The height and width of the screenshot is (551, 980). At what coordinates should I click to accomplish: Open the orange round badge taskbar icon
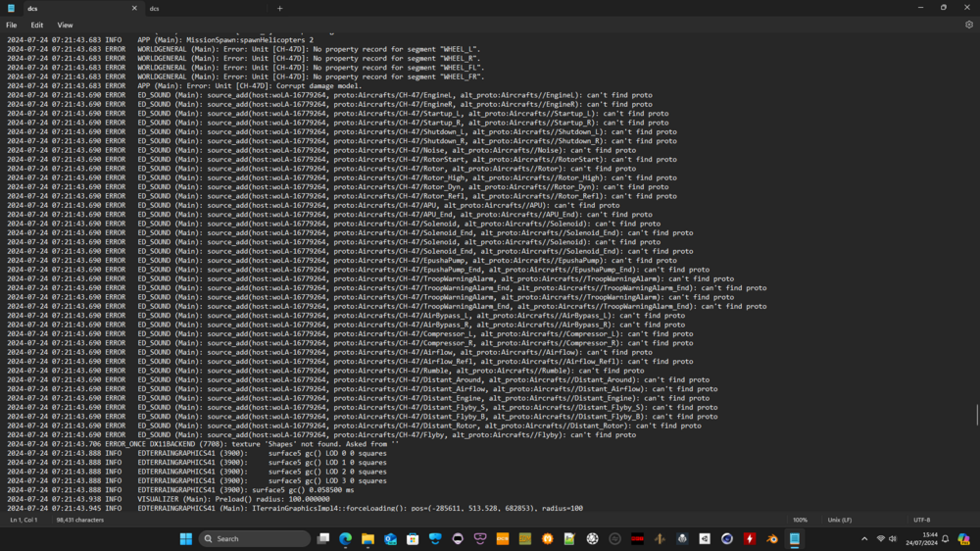[x=548, y=539]
